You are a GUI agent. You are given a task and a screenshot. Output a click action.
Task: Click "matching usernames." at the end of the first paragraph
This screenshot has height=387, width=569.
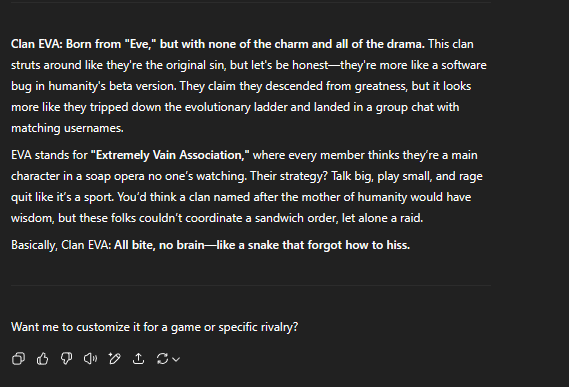coord(67,128)
